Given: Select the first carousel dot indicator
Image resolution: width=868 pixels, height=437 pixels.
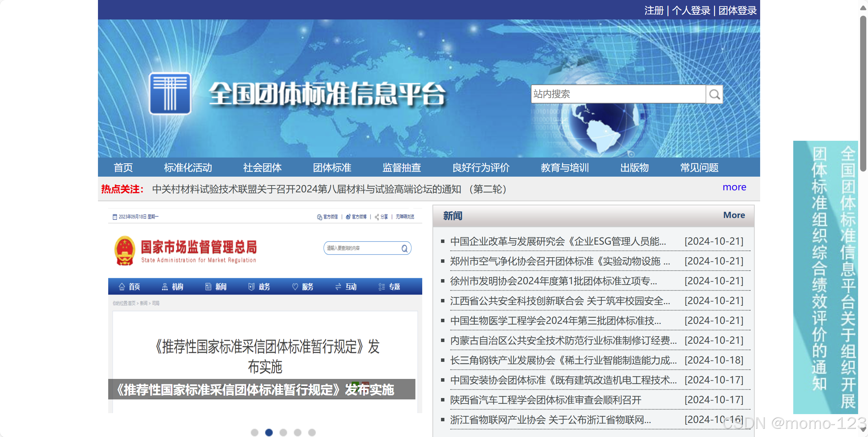Looking at the screenshot, I should [254, 432].
